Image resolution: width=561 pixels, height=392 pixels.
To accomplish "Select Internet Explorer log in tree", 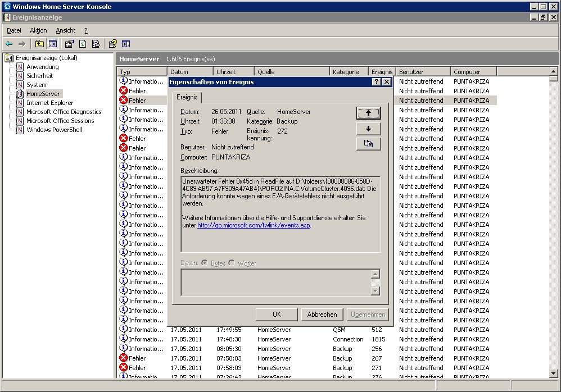I will coord(49,103).
